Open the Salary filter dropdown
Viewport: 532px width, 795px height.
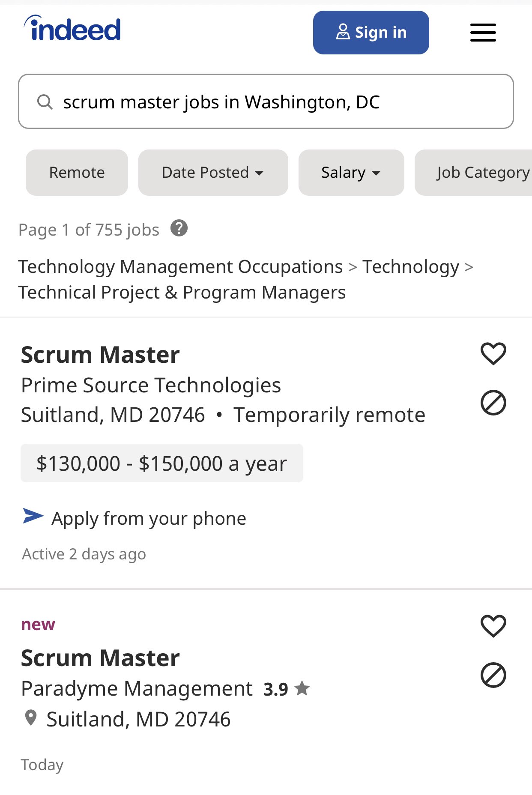tap(351, 173)
